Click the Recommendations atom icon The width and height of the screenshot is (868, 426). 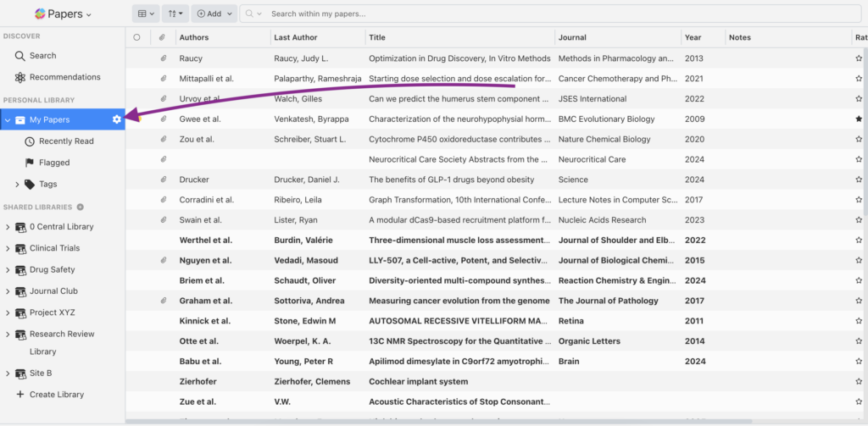click(x=19, y=77)
